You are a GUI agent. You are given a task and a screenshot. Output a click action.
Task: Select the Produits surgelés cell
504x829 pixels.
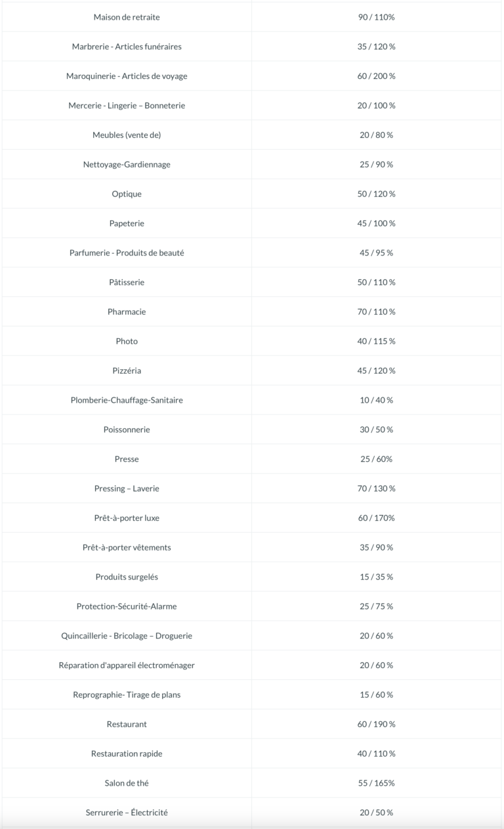point(127,577)
